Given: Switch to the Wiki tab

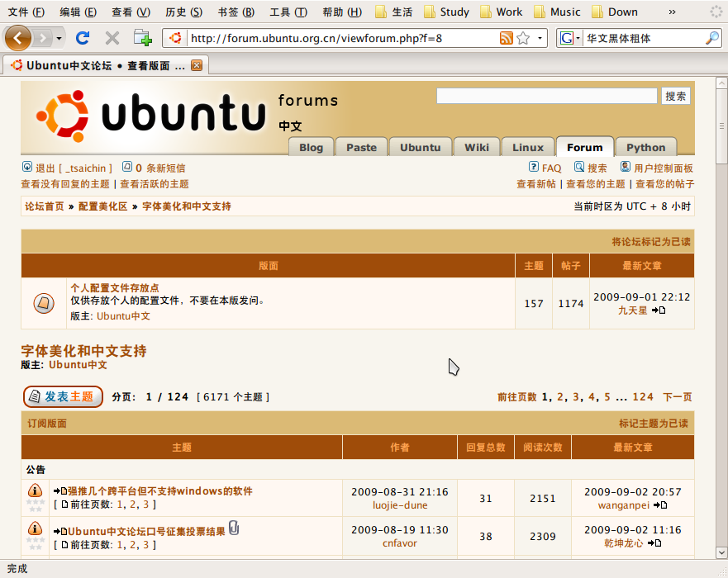Looking at the screenshot, I should [477, 147].
